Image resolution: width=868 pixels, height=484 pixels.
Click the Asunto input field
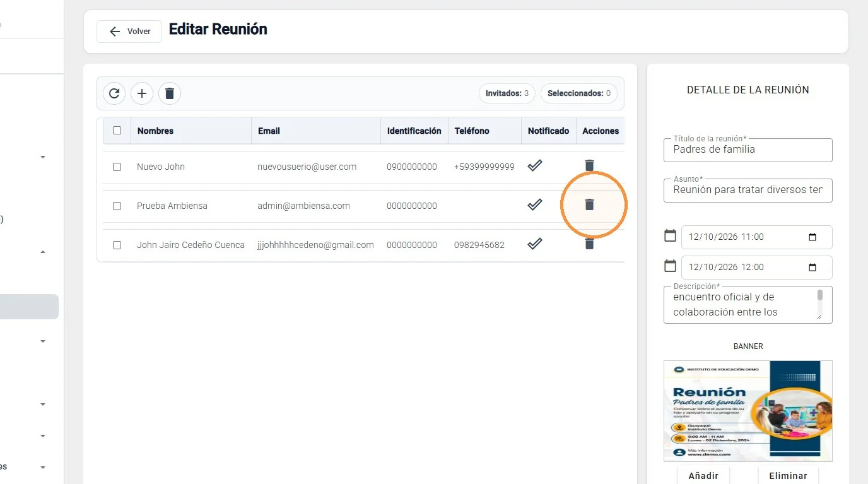[748, 189]
